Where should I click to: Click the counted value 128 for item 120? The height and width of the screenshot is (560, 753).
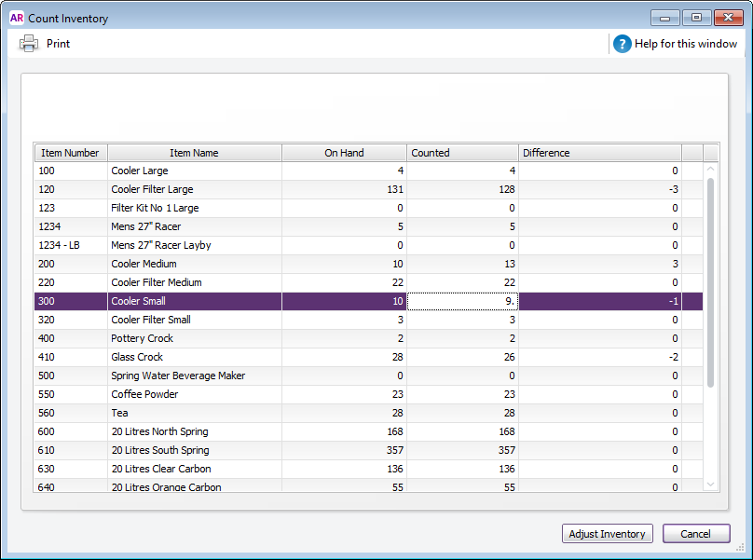coord(507,189)
